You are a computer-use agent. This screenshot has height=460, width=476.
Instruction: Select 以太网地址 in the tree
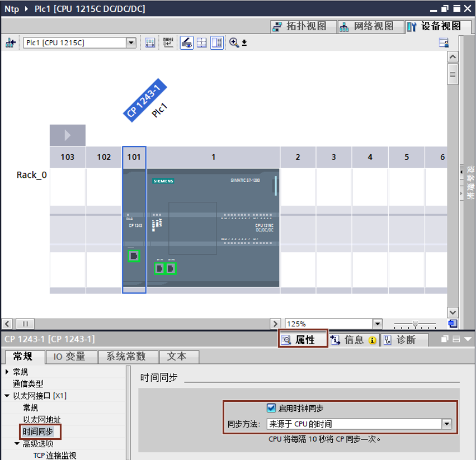tap(42, 420)
